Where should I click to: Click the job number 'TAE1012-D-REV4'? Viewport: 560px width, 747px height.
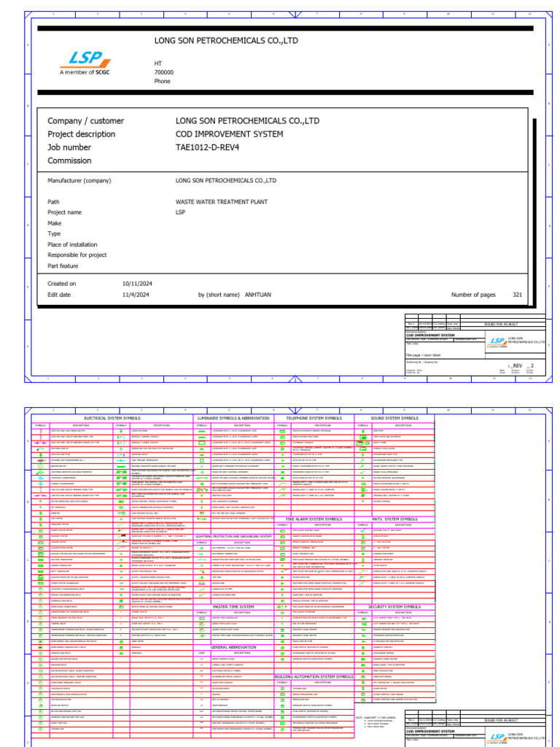[x=208, y=147]
